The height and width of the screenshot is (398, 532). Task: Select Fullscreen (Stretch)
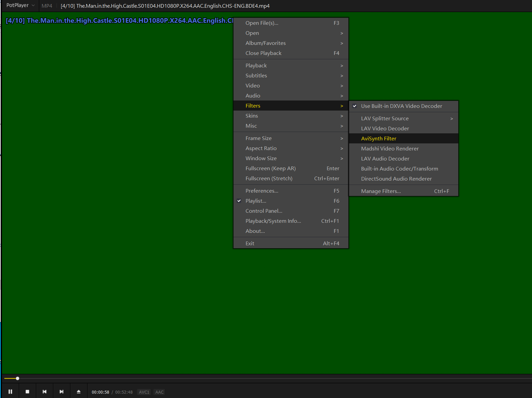coord(291,179)
